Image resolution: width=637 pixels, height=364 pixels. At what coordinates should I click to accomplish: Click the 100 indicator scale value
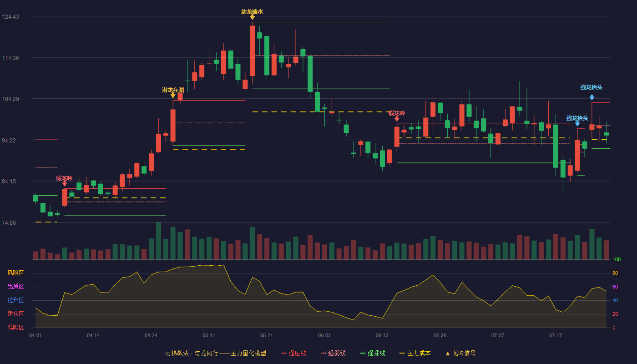pos(617,260)
